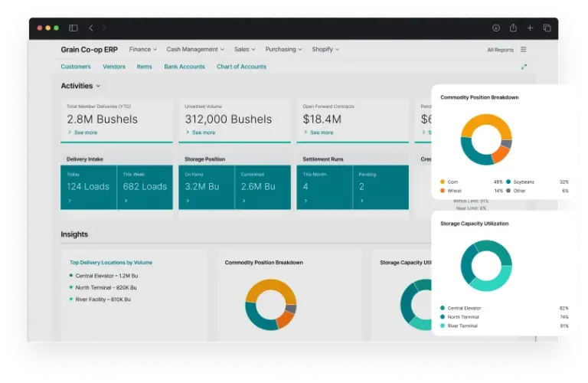Open the Cash Management dropdown
This screenshot has width=588, height=383.
(195, 50)
